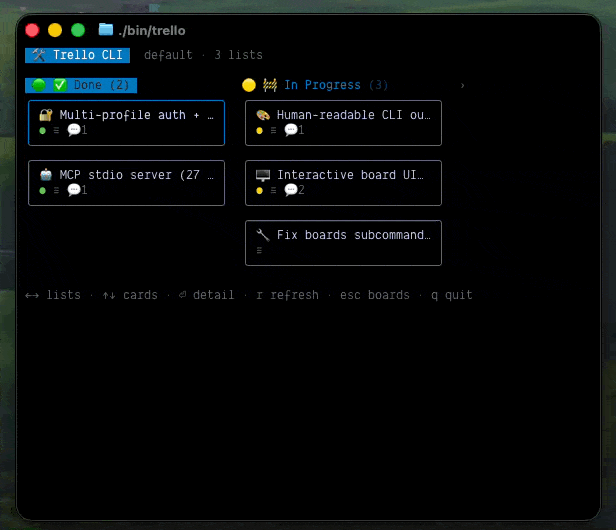Click the robot icon on MCP stdio server card

[46, 174]
